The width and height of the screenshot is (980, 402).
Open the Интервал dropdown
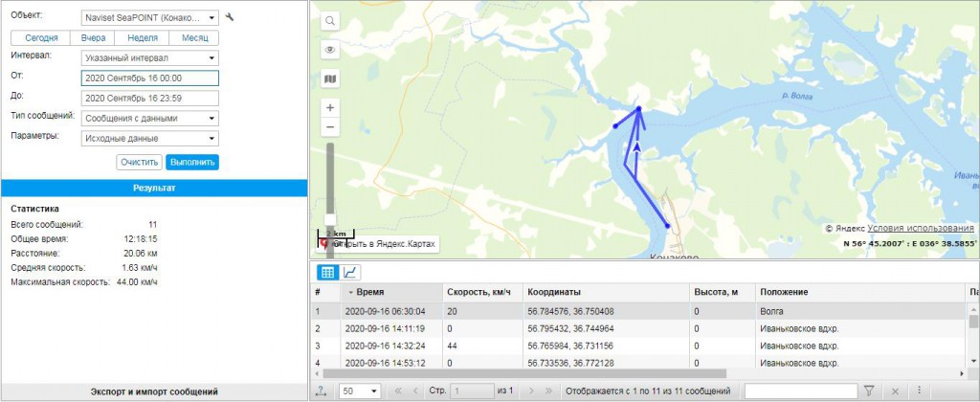(x=150, y=58)
